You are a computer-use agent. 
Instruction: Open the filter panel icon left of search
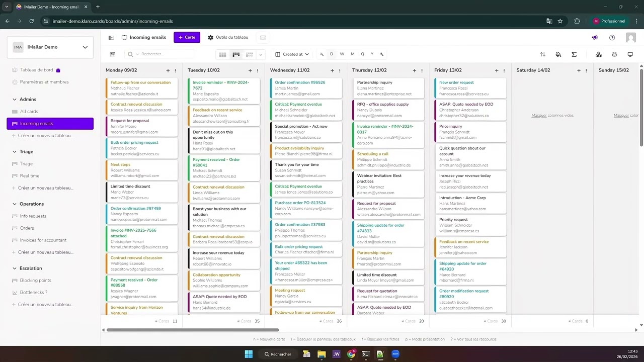pyautogui.click(x=112, y=54)
